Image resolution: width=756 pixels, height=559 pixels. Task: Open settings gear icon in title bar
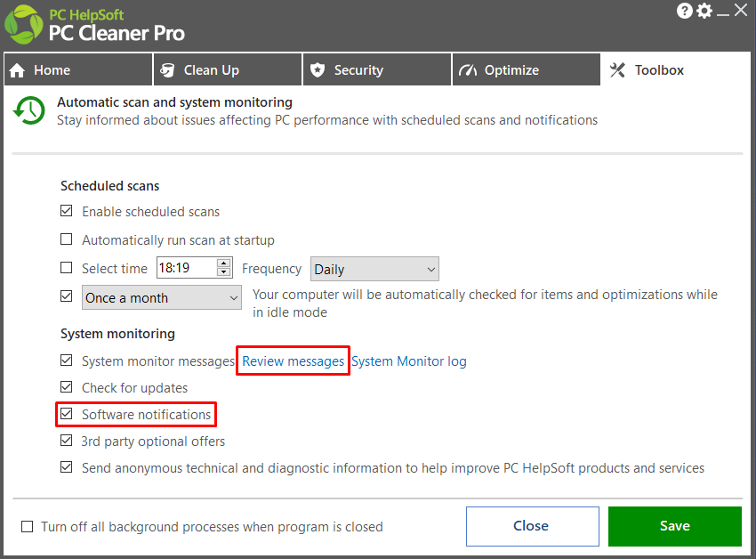point(704,10)
